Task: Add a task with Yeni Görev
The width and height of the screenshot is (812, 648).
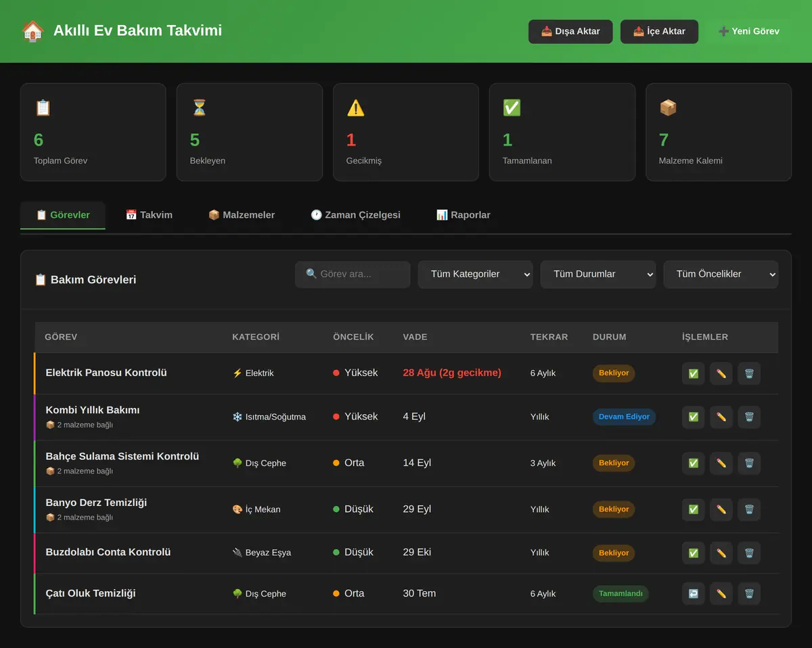Action: 749,32
